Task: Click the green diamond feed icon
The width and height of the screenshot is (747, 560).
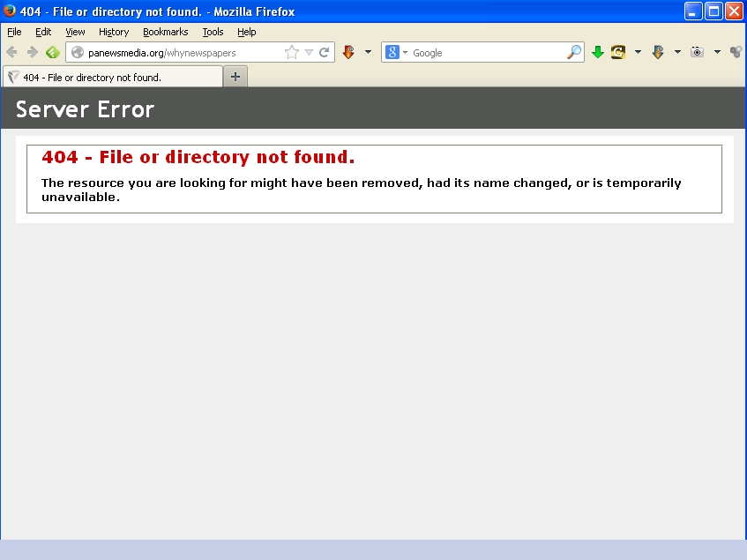Action: pos(52,52)
